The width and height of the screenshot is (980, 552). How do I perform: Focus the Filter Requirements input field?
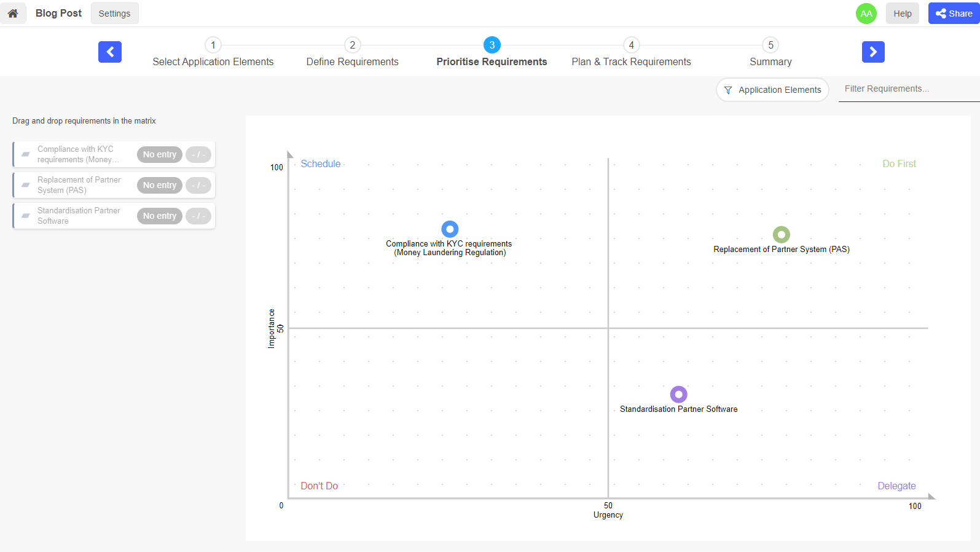coord(908,89)
